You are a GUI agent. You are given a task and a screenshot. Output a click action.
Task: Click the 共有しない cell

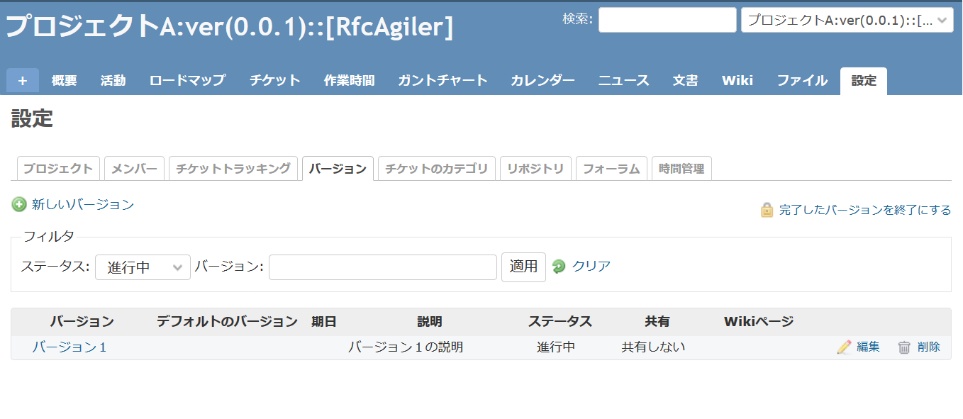point(653,347)
